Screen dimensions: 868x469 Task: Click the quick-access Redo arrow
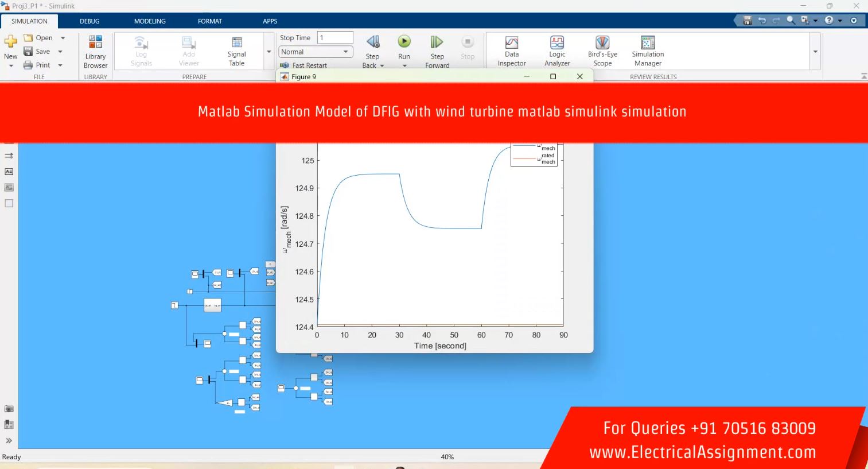pos(776,20)
